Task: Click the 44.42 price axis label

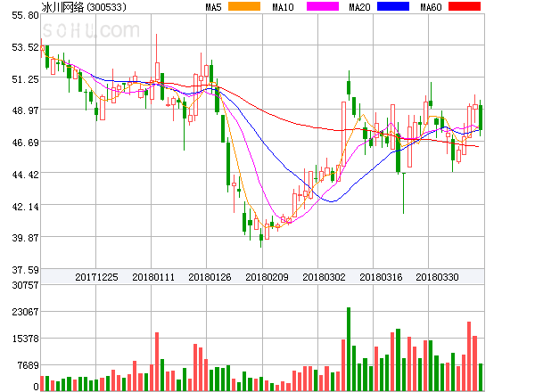Action: point(25,175)
